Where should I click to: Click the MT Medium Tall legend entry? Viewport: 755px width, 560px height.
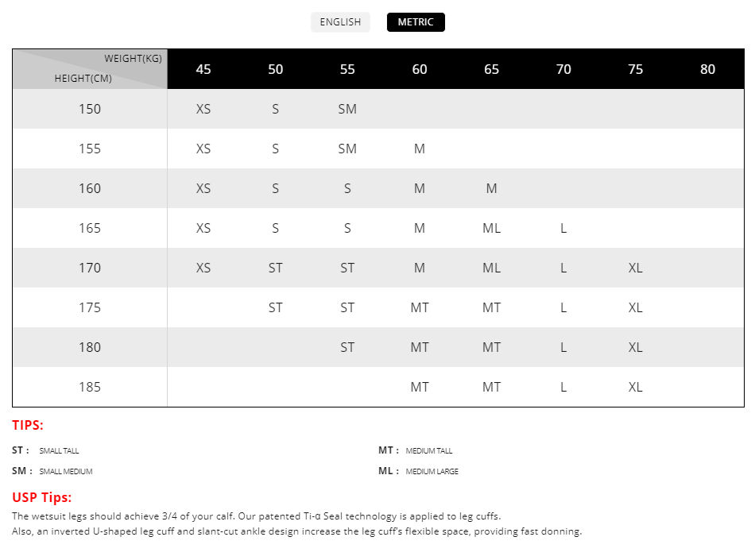[x=415, y=450]
